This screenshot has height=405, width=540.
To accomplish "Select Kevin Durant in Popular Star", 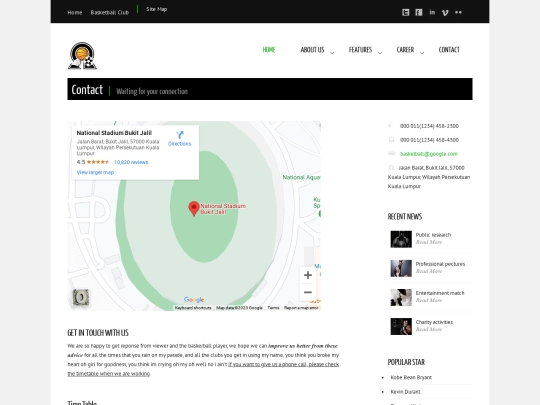I will pos(405,392).
